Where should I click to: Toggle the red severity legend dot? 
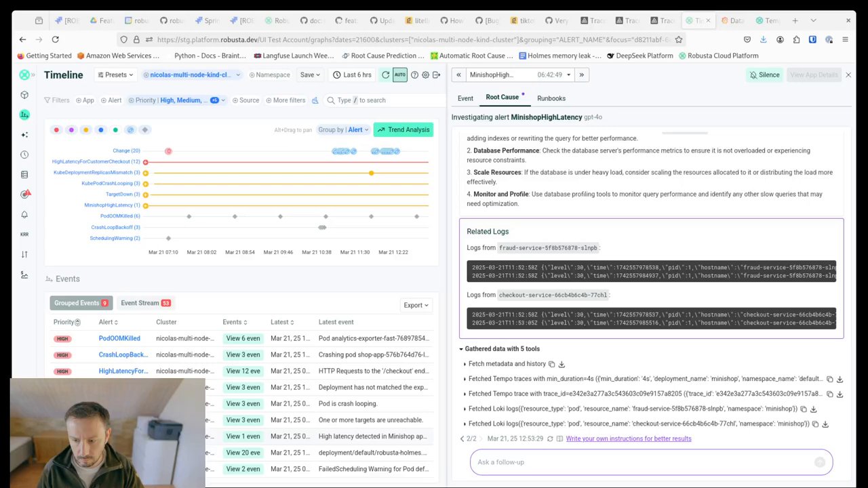pos(56,129)
